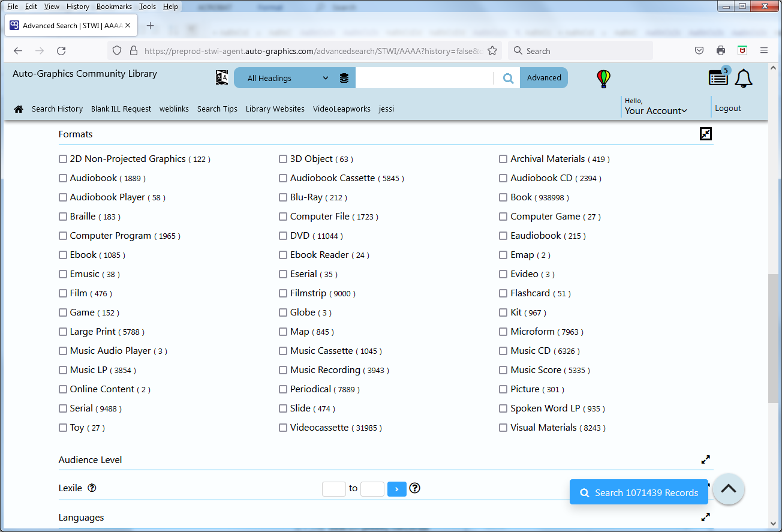Open the Tools menu
This screenshot has width=782, height=532.
click(148, 6)
